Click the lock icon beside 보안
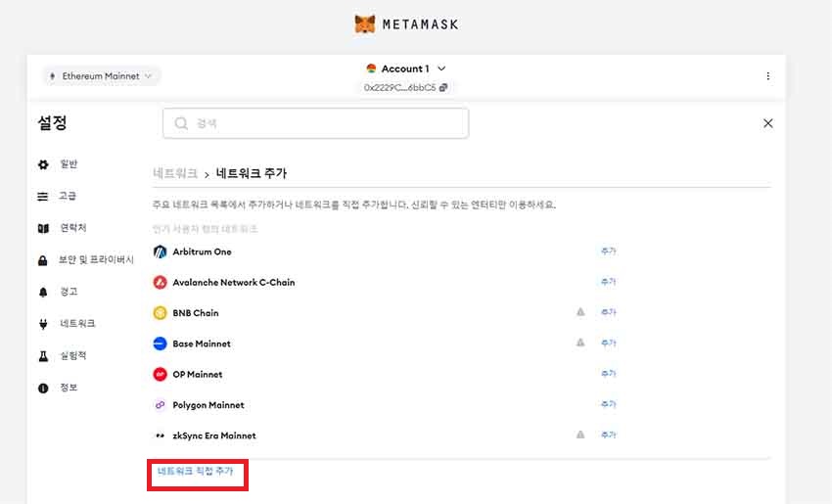Image resolution: width=832 pixels, height=504 pixels. 43,260
